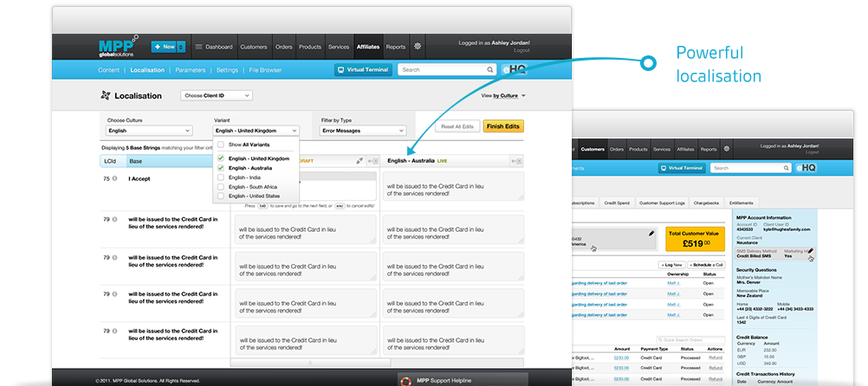Screen dimensions: 868x386
Task: Open the View by Culture dropdown
Action: coord(503,96)
